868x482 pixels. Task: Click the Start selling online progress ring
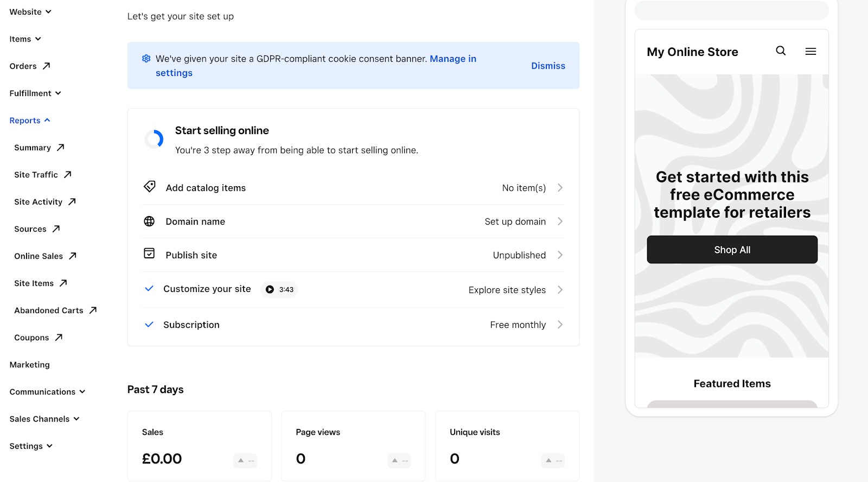[154, 139]
